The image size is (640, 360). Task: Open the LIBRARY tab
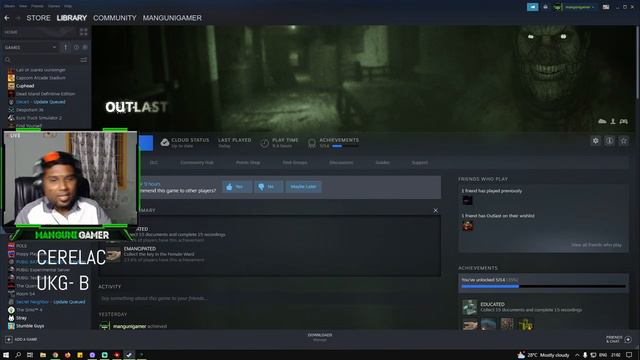(72, 18)
